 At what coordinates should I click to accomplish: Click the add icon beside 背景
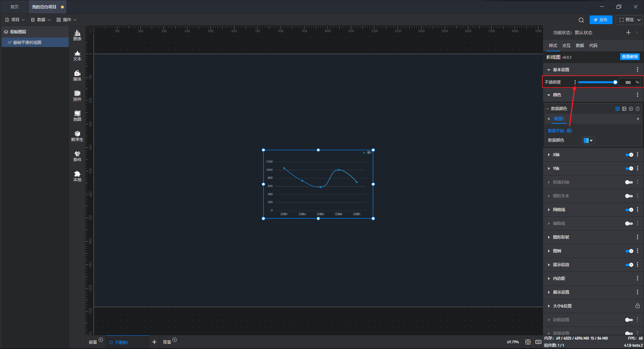(x=174, y=340)
